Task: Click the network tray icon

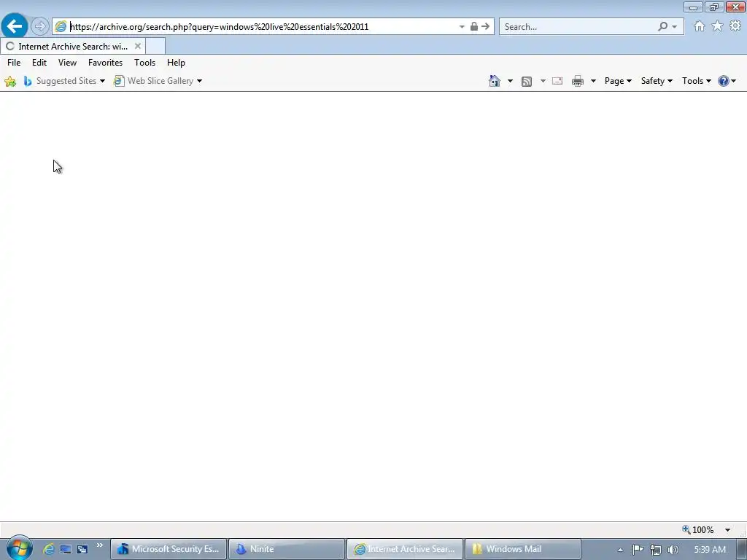Action: [656, 550]
